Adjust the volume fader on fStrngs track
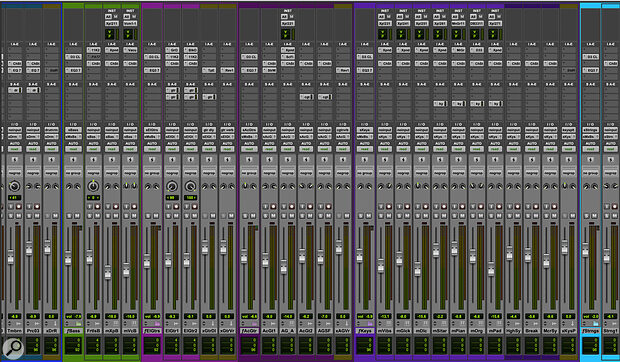The height and width of the screenshot is (362, 620). pos(586,250)
